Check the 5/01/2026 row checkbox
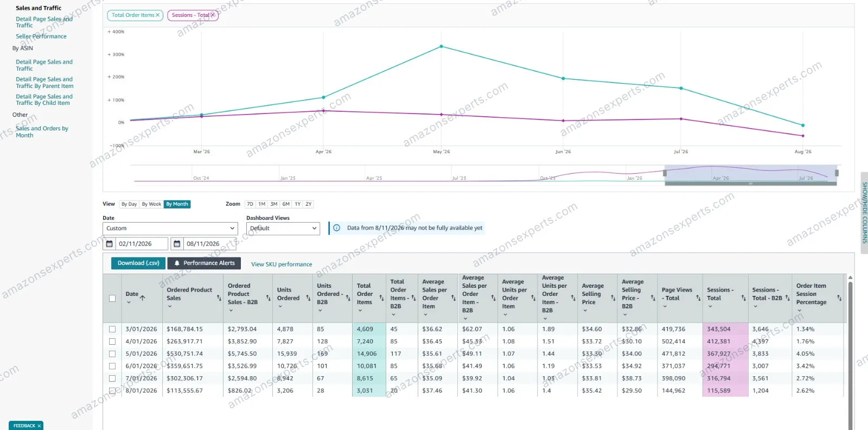 tap(112, 354)
